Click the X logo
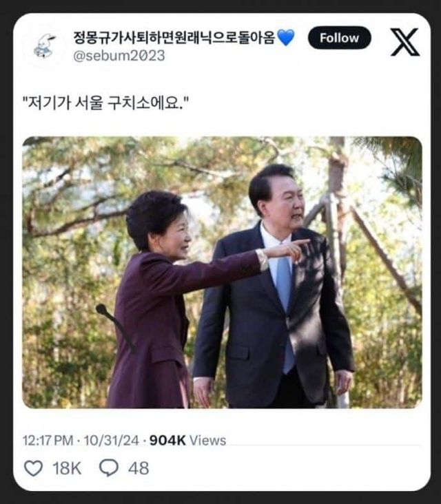The image size is (441, 504). [404, 42]
